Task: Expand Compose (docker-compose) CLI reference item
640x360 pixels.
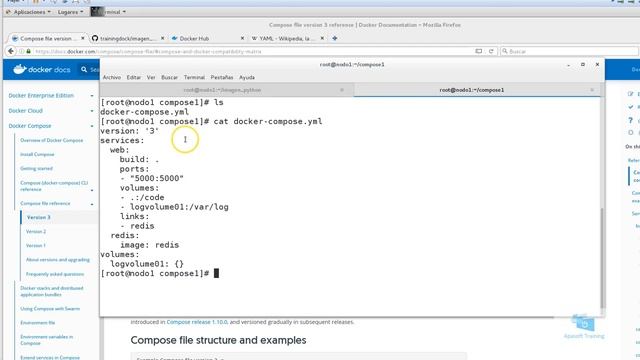Action: click(91, 190)
